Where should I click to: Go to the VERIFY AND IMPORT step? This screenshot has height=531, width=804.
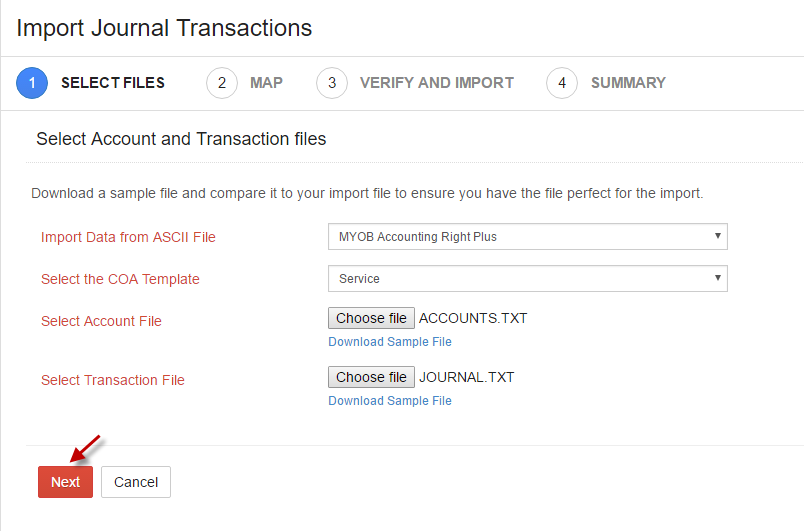pos(437,83)
